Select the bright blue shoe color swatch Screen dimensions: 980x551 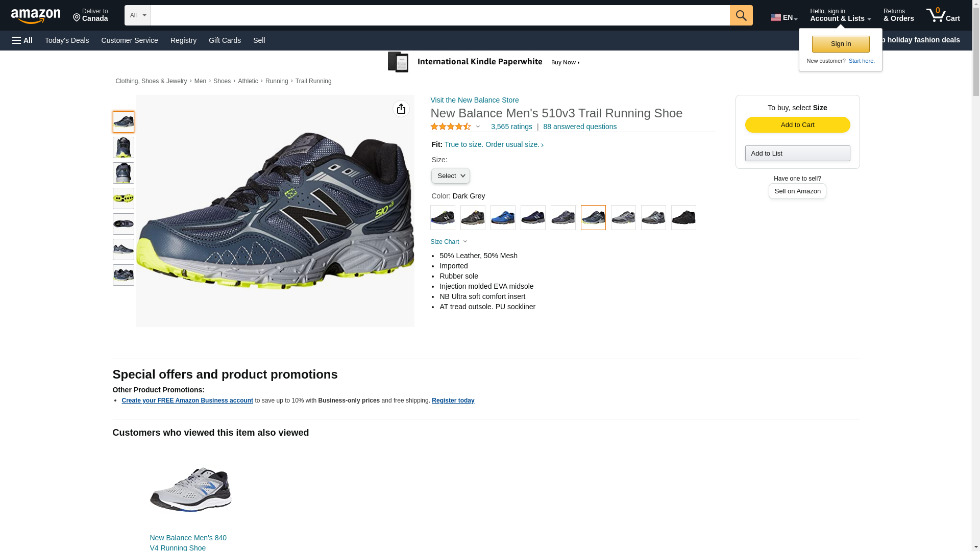pos(503,217)
